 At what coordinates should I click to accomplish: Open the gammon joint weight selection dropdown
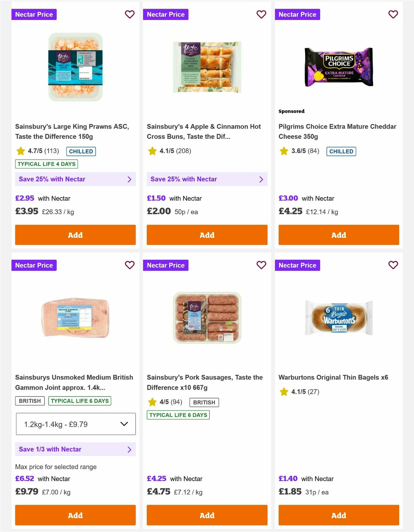pyautogui.click(x=75, y=424)
